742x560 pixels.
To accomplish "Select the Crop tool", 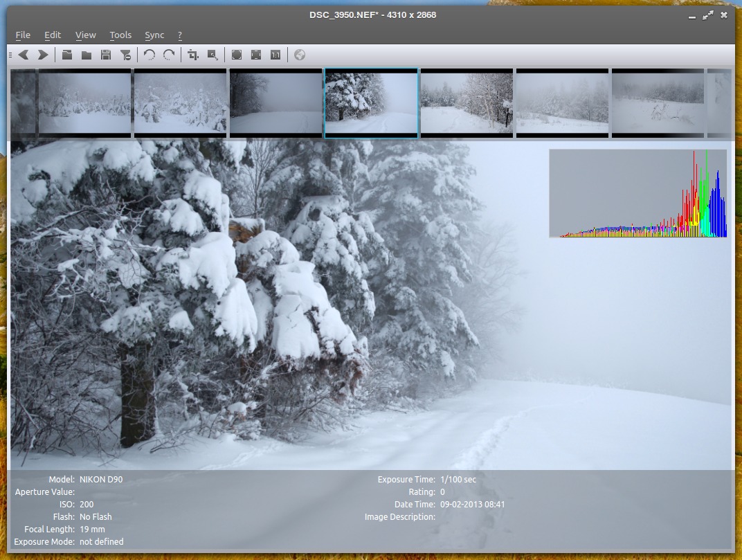I will 192,55.
